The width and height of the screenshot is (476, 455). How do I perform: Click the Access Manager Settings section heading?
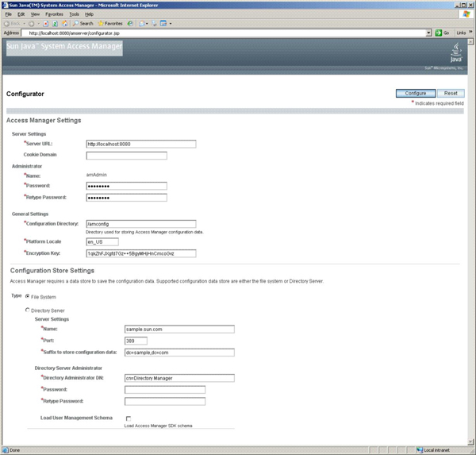[44, 121]
